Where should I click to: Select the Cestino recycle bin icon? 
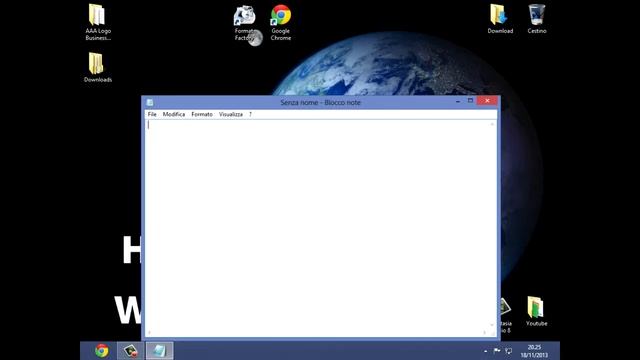click(537, 19)
